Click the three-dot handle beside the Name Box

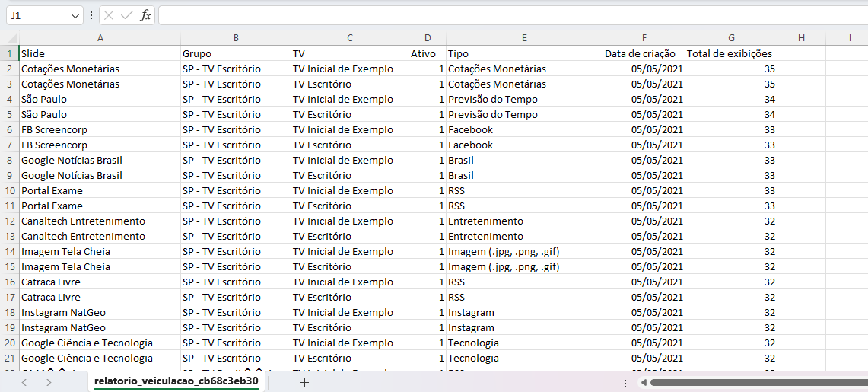point(91,15)
